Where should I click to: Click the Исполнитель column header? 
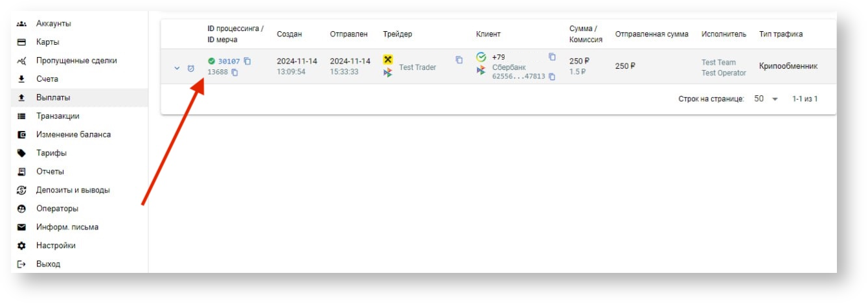pos(724,34)
